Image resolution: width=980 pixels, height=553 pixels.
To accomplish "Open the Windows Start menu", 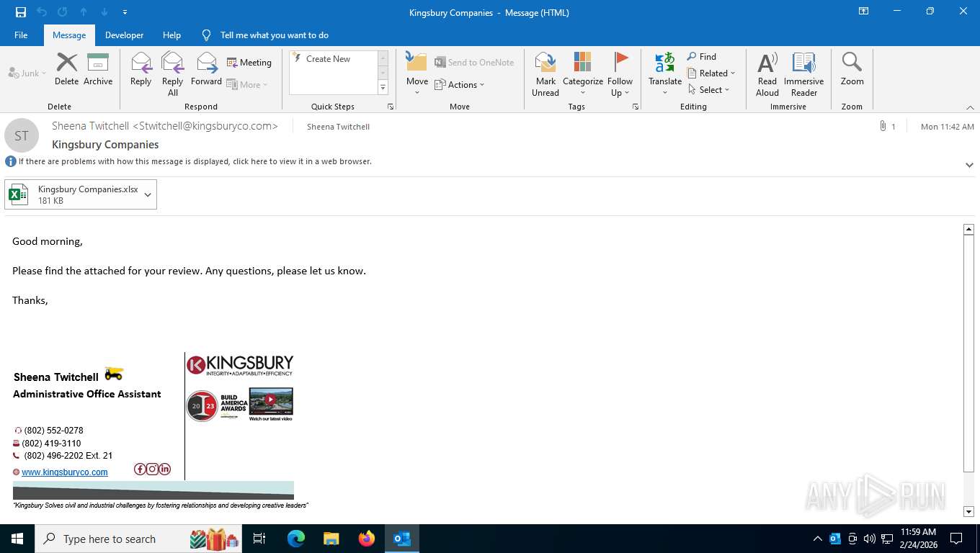I will pyautogui.click(x=17, y=539).
